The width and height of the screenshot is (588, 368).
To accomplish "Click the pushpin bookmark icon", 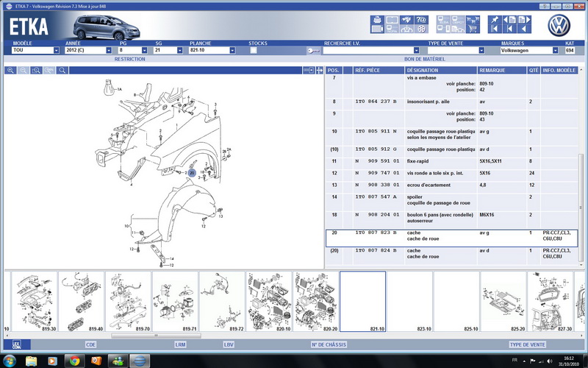I will (x=495, y=20).
